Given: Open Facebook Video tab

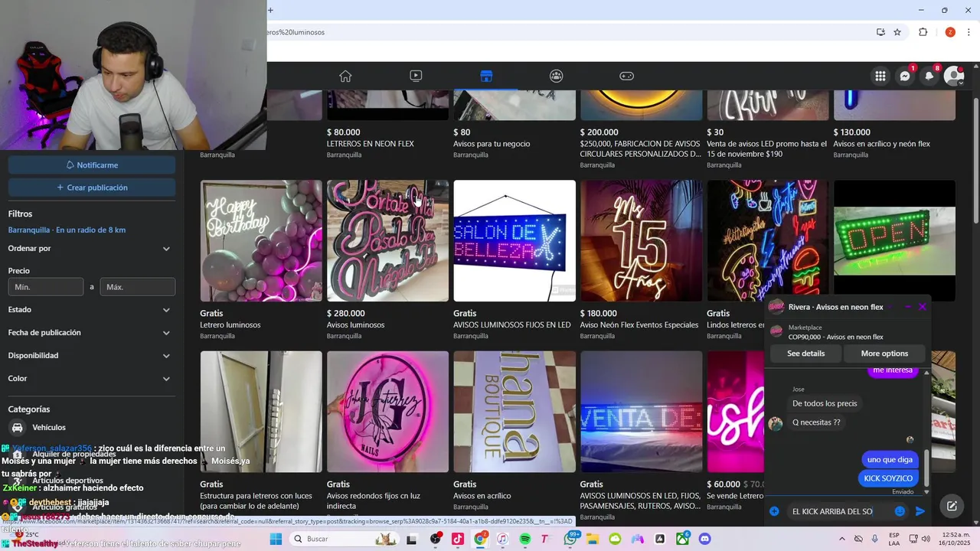Looking at the screenshot, I should tap(416, 76).
